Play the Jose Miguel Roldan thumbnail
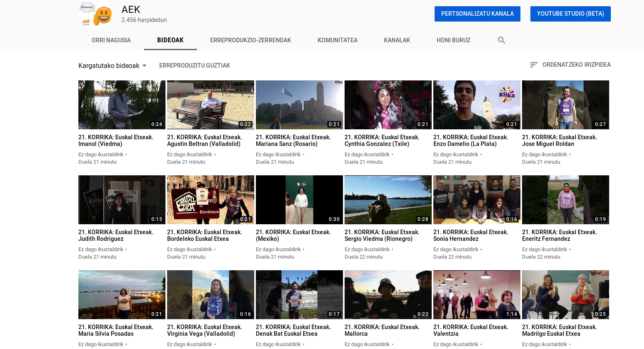The height and width of the screenshot is (349, 644). point(566,105)
